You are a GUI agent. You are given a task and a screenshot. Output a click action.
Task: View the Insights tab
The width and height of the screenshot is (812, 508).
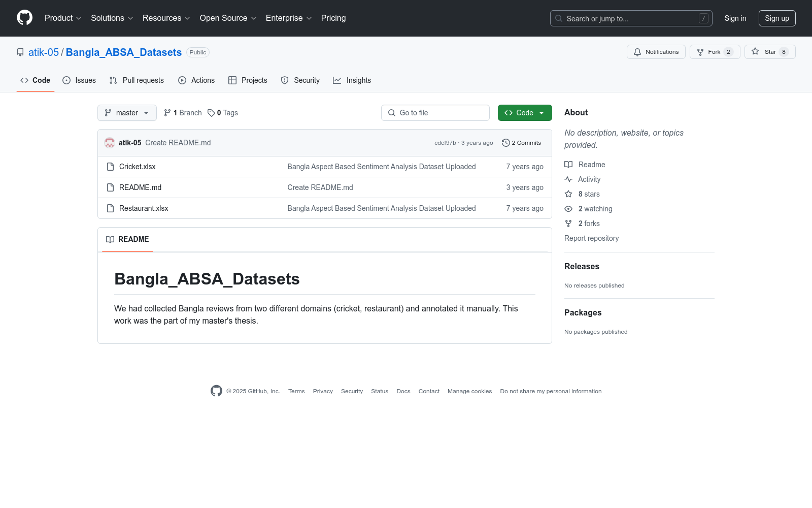coord(352,80)
